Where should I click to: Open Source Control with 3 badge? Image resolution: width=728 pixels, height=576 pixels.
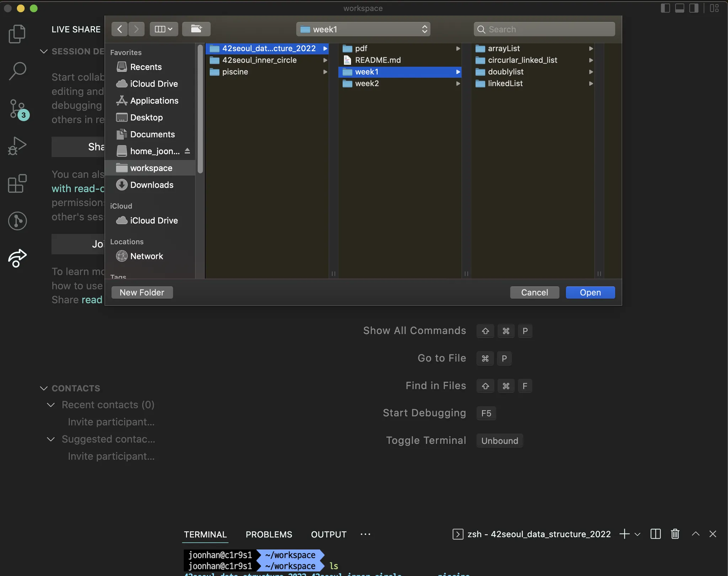17,109
